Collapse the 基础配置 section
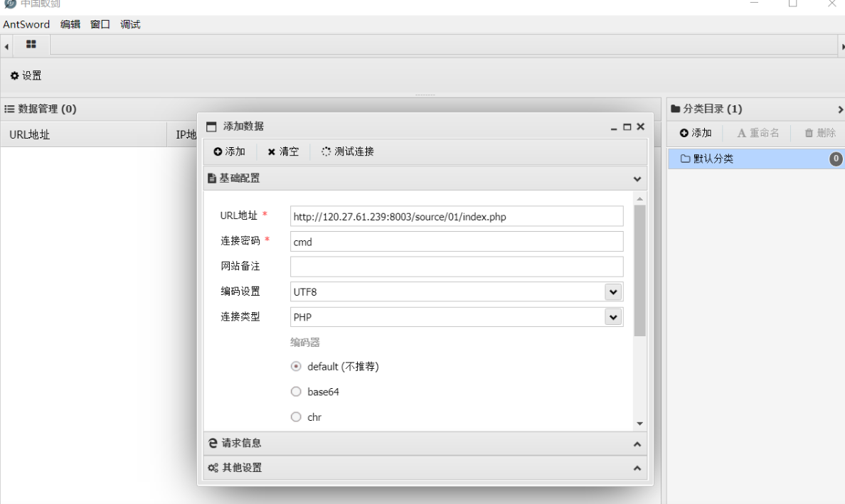The width and height of the screenshot is (845, 504). (637, 178)
